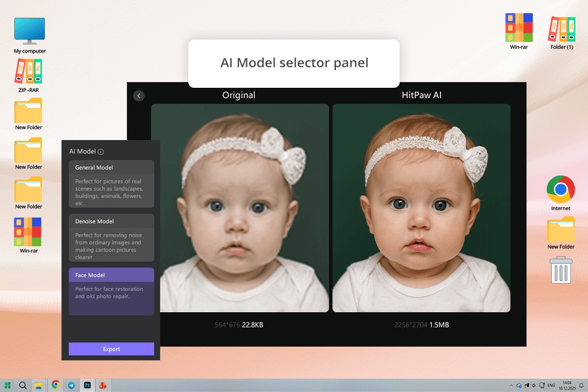Open the AI Model info tooltip icon
The width and height of the screenshot is (588, 392).
pyautogui.click(x=101, y=152)
